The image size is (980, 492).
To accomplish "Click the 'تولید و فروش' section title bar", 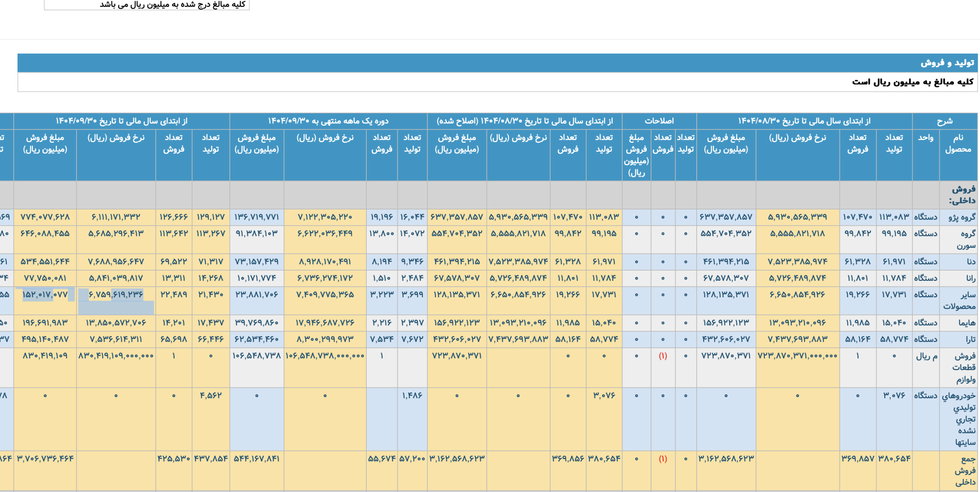I will tap(947, 63).
